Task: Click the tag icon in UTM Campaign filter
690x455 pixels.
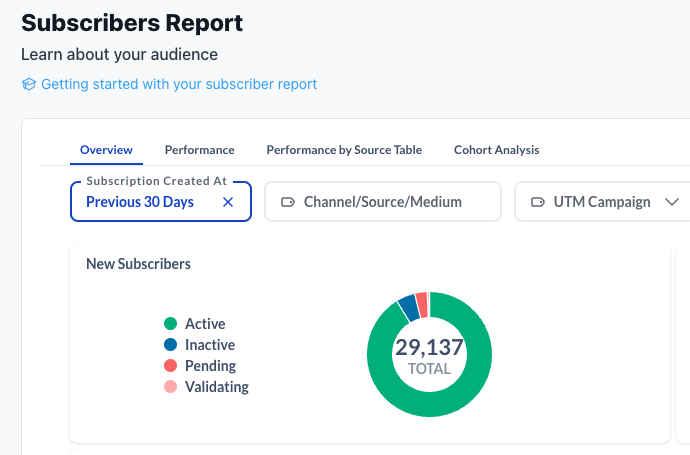Action: click(538, 202)
